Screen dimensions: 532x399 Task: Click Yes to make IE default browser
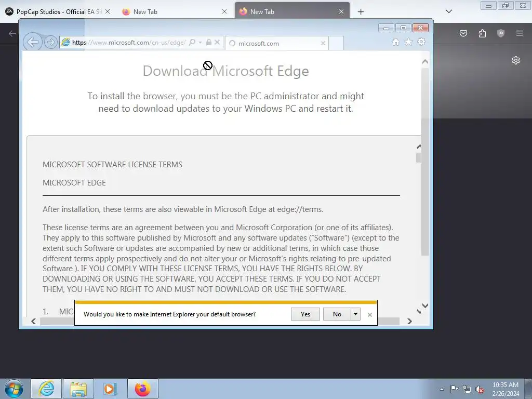click(305, 314)
